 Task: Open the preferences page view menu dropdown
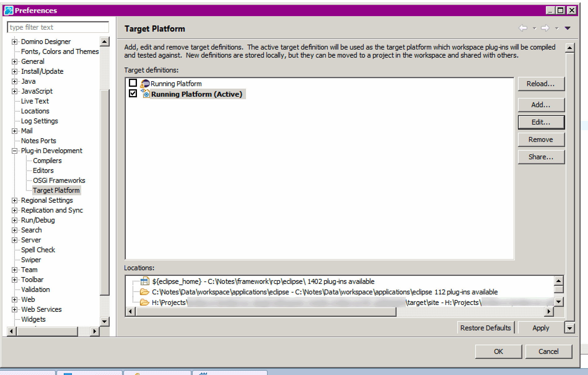(568, 28)
